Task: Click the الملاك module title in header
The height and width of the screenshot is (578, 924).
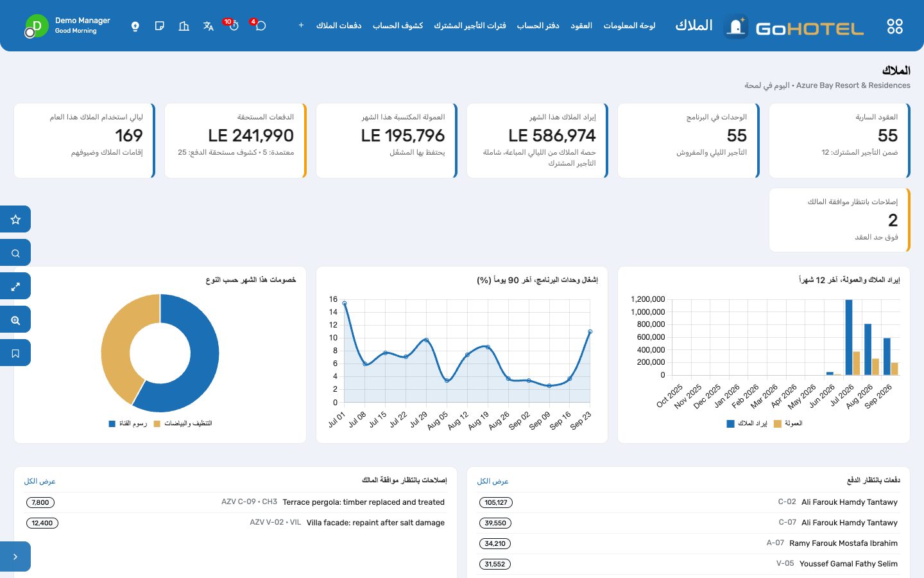Action: click(694, 26)
